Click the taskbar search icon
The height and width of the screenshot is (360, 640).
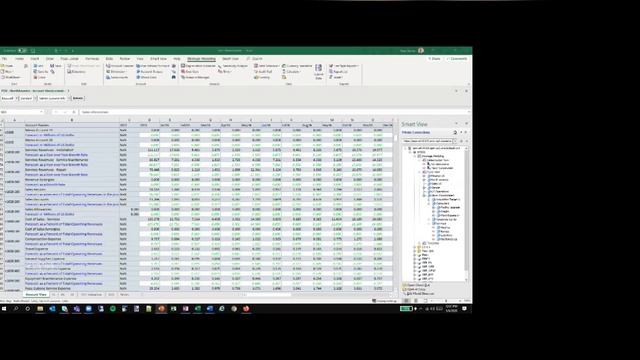point(16,309)
